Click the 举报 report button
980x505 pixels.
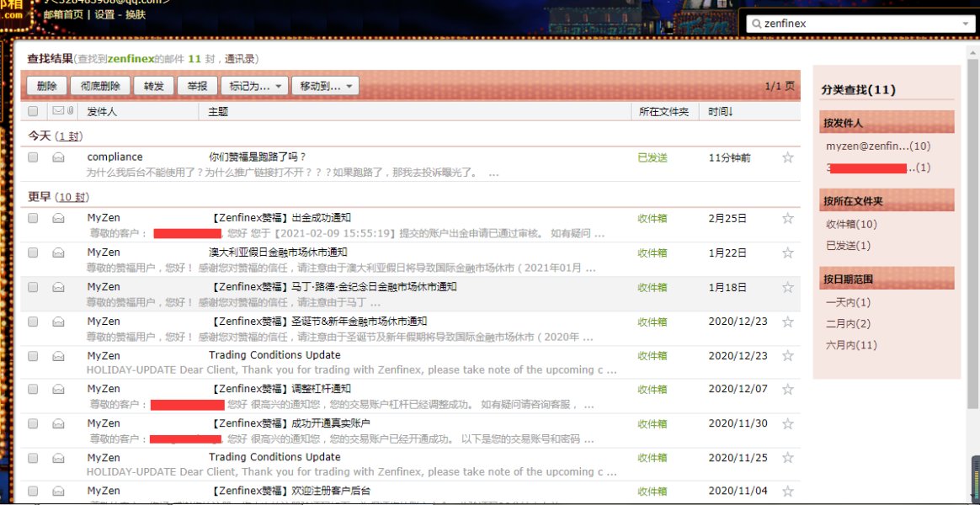click(198, 86)
